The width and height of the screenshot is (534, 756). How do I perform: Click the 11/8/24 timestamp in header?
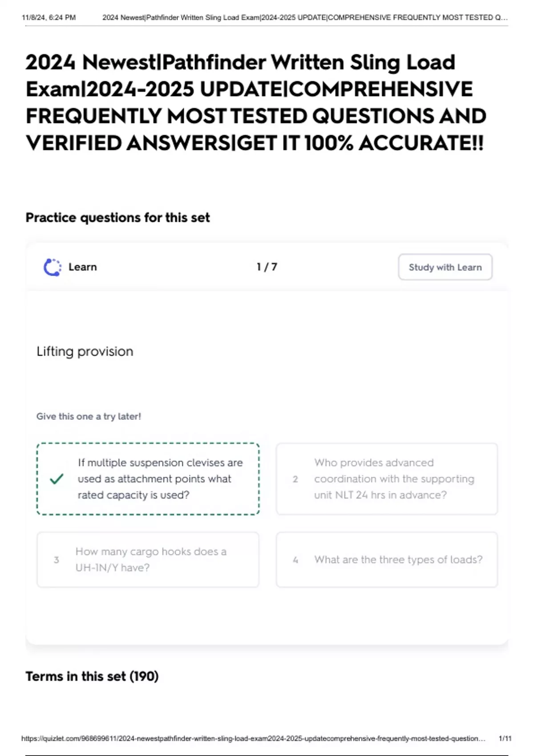tap(49, 18)
